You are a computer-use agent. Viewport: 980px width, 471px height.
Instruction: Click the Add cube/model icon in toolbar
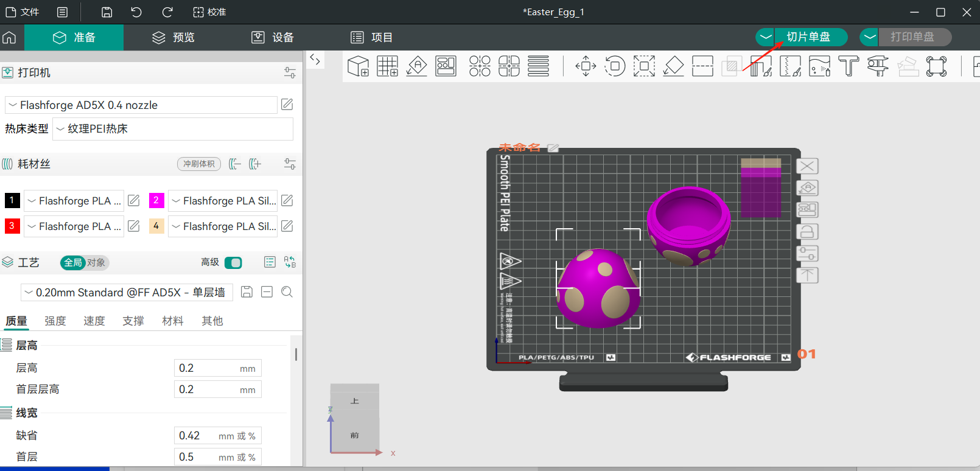pos(358,66)
